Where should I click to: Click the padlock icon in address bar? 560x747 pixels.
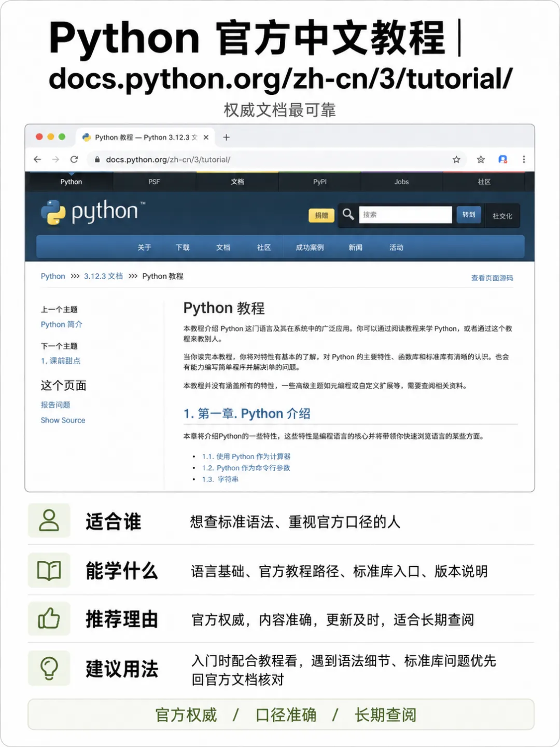click(97, 160)
